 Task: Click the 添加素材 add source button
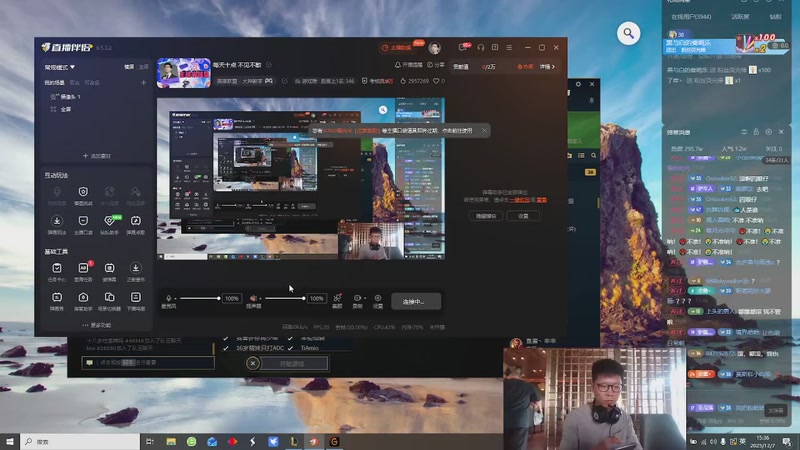click(96, 156)
